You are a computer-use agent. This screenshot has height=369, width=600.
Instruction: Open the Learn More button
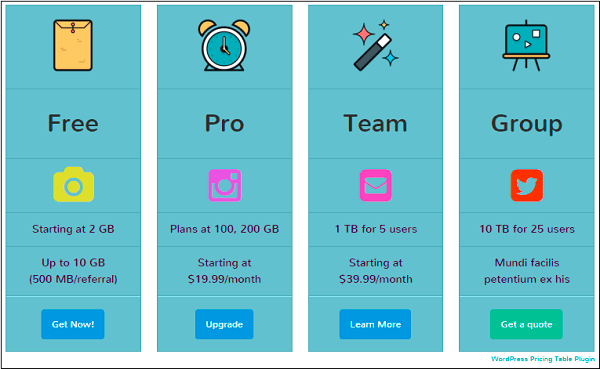coord(375,324)
